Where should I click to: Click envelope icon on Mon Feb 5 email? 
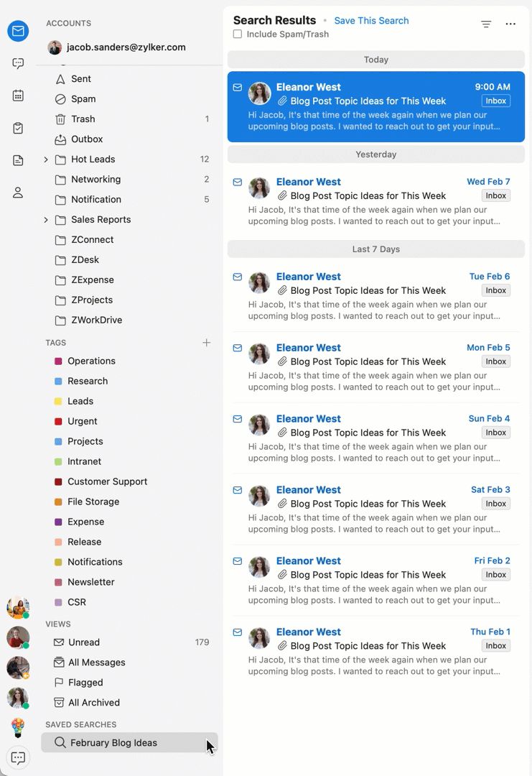click(238, 348)
